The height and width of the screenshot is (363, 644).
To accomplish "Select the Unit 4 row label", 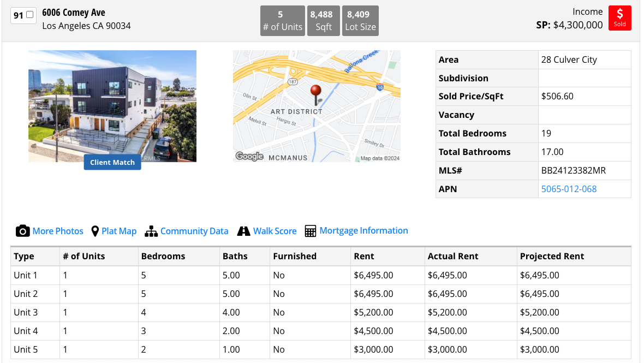I will click(x=26, y=331).
